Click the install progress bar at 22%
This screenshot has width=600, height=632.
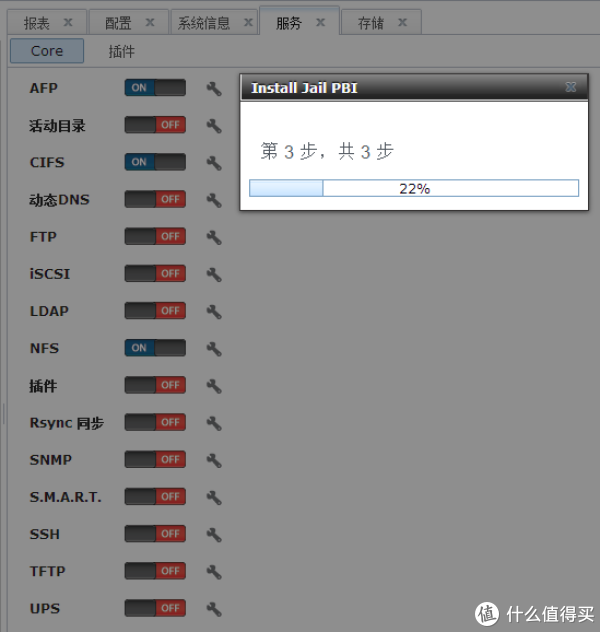coord(414,188)
